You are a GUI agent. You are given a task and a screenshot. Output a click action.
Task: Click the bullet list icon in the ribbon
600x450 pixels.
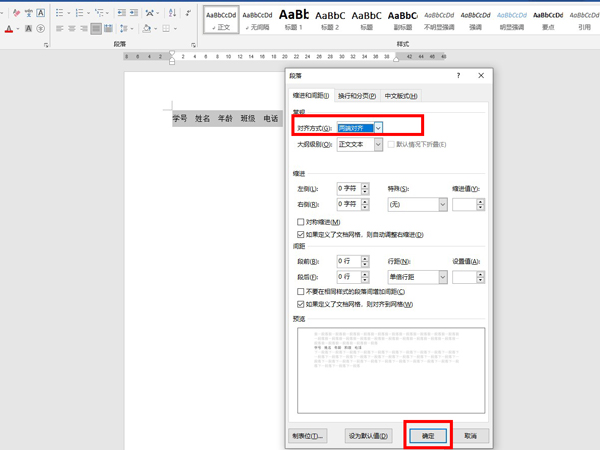(60, 13)
